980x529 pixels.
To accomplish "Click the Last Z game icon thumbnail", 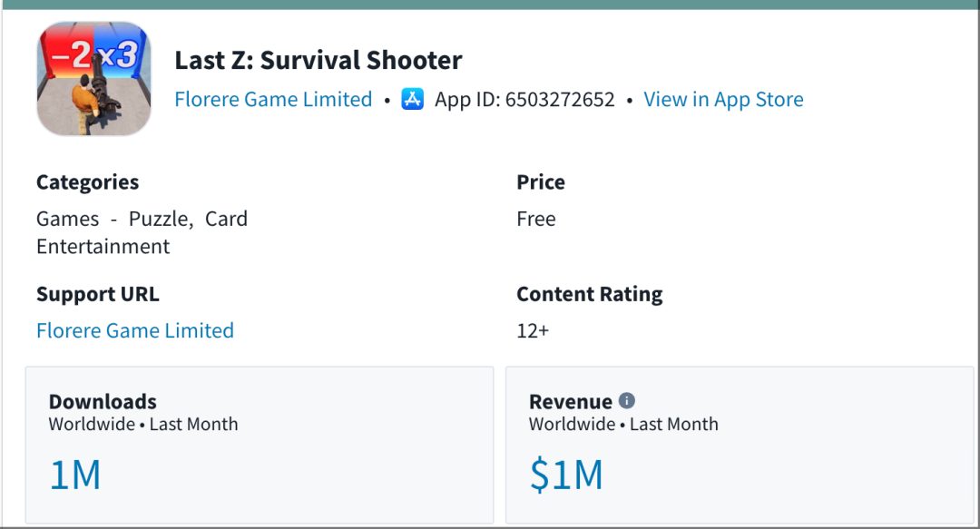I will point(93,79).
